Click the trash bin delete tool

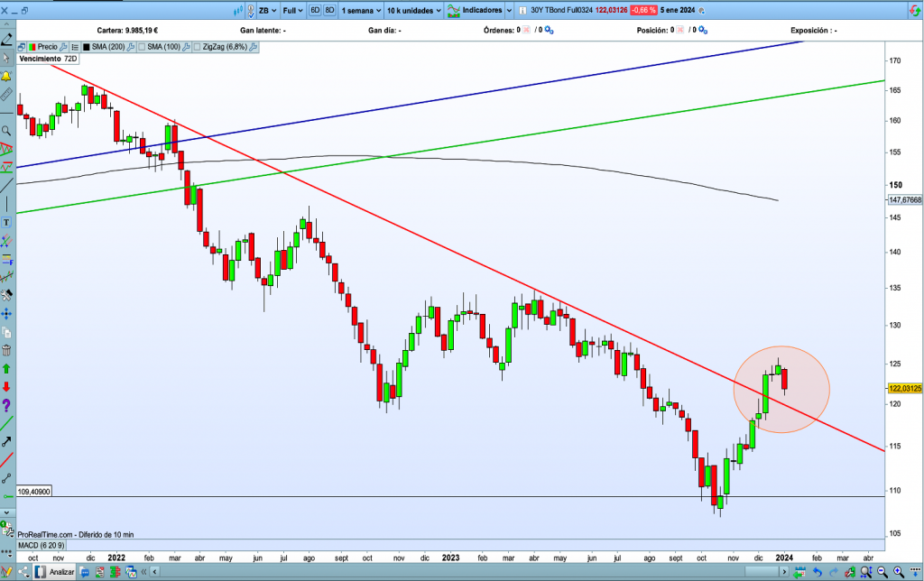coord(6,350)
